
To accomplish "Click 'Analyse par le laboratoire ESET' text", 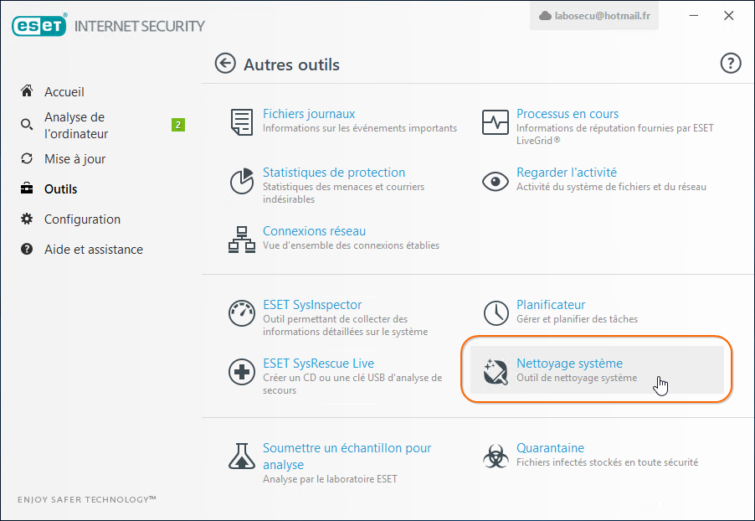I will coord(330,479).
